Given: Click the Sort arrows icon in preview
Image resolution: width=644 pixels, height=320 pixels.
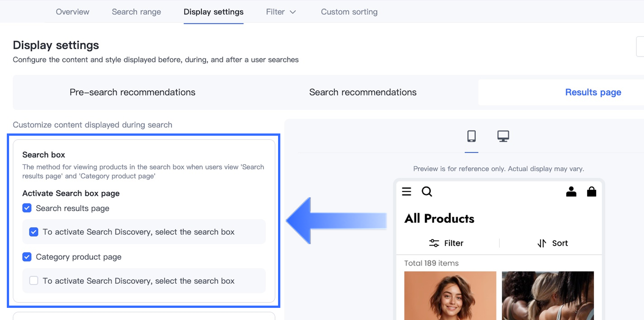Looking at the screenshot, I should 542,243.
